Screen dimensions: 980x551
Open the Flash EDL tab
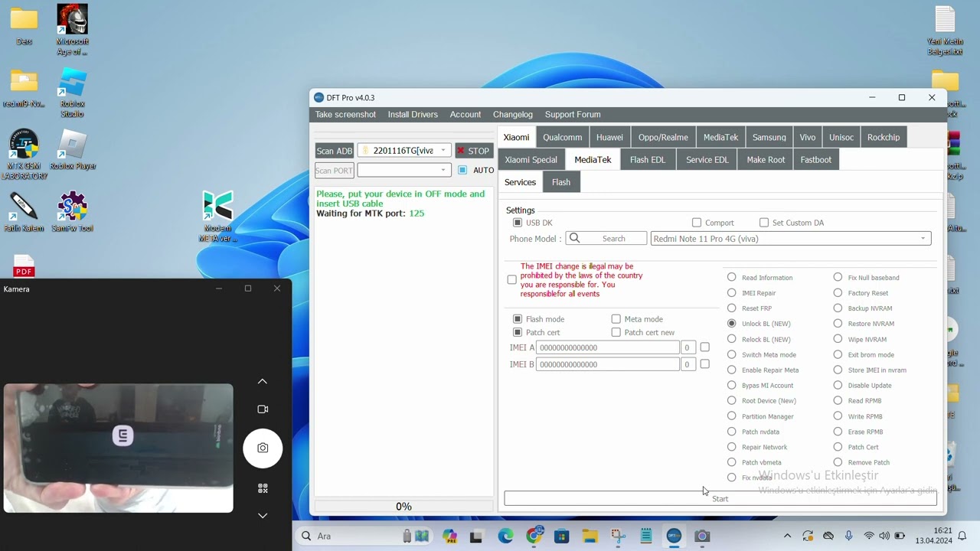point(648,160)
